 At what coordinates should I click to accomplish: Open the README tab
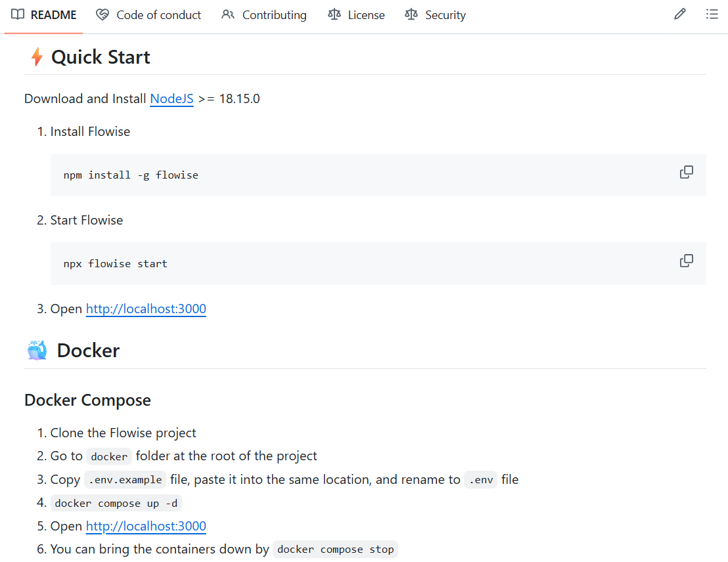point(43,15)
